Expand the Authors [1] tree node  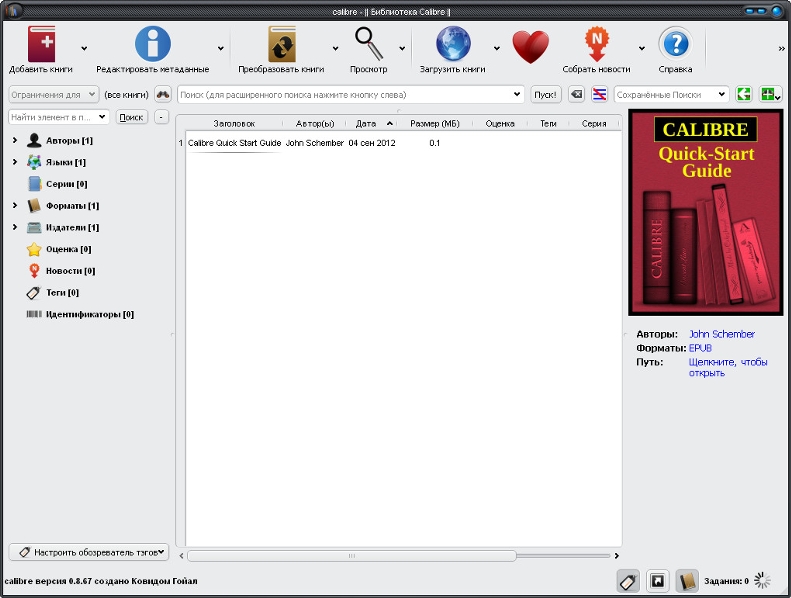(15, 140)
